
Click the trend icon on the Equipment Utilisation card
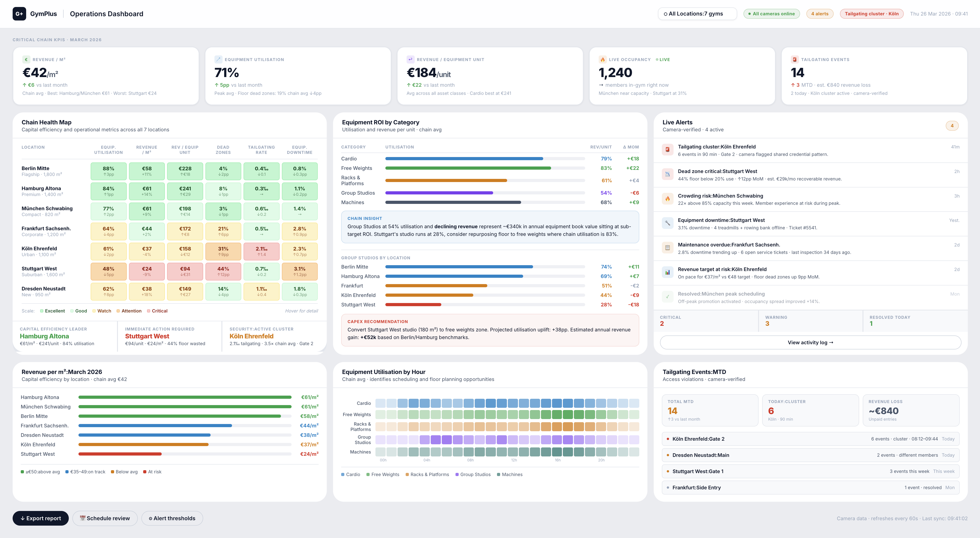point(218,59)
